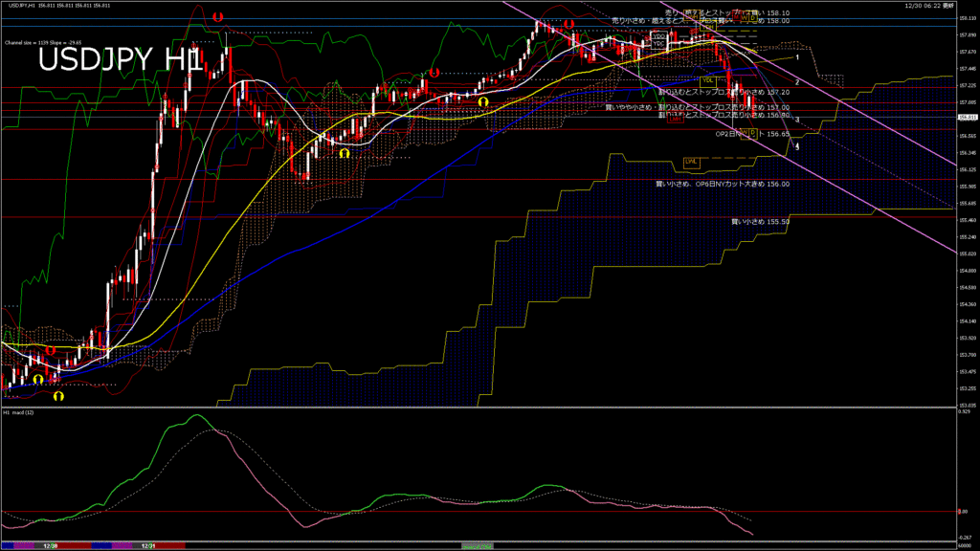
Task: Click the highlighted current price tag 156.811
Action: click(968, 117)
